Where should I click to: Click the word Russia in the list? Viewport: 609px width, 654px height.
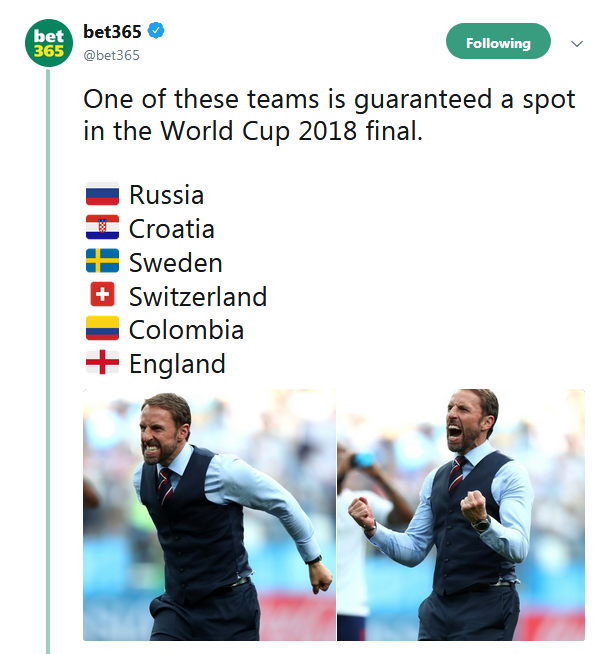tap(166, 195)
